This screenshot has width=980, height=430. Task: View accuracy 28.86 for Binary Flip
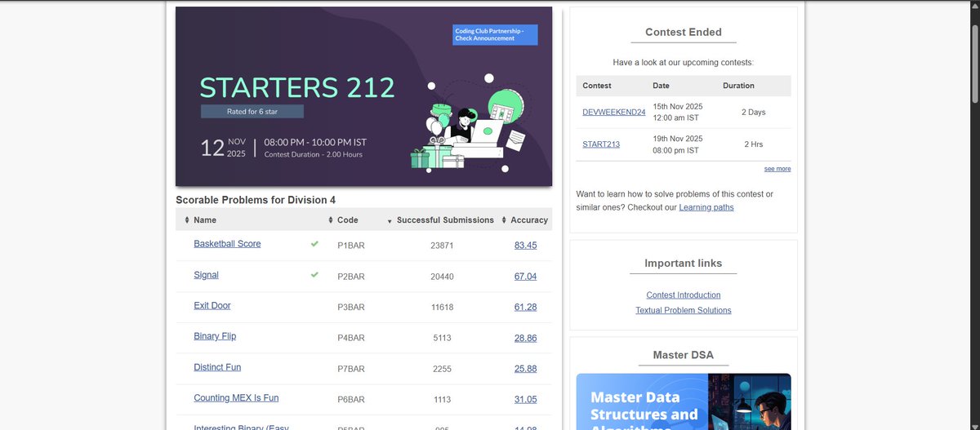click(526, 337)
